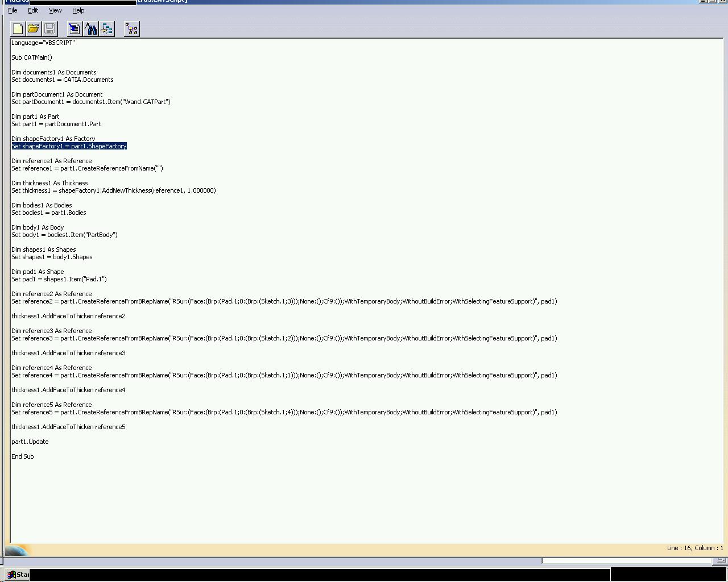The height and width of the screenshot is (582, 728).
Task: Click the tree with arrow icon
Action: (106, 28)
